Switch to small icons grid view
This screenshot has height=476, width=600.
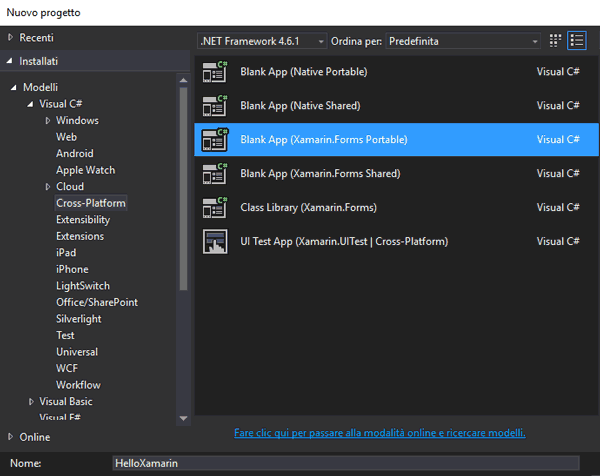[x=557, y=41]
